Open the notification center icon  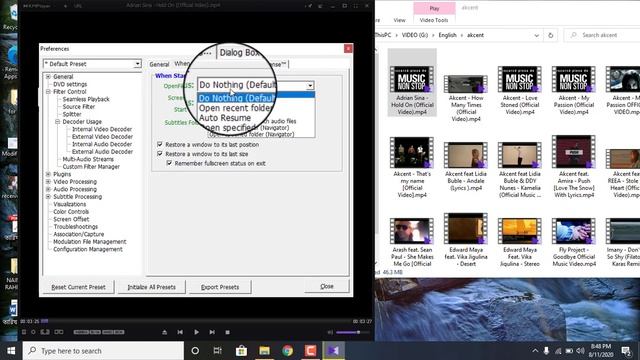click(x=626, y=351)
